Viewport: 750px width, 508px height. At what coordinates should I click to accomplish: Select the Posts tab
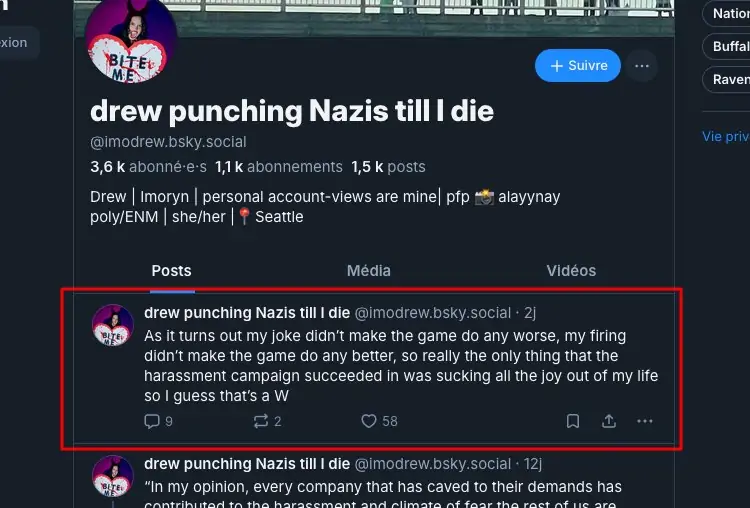click(171, 271)
